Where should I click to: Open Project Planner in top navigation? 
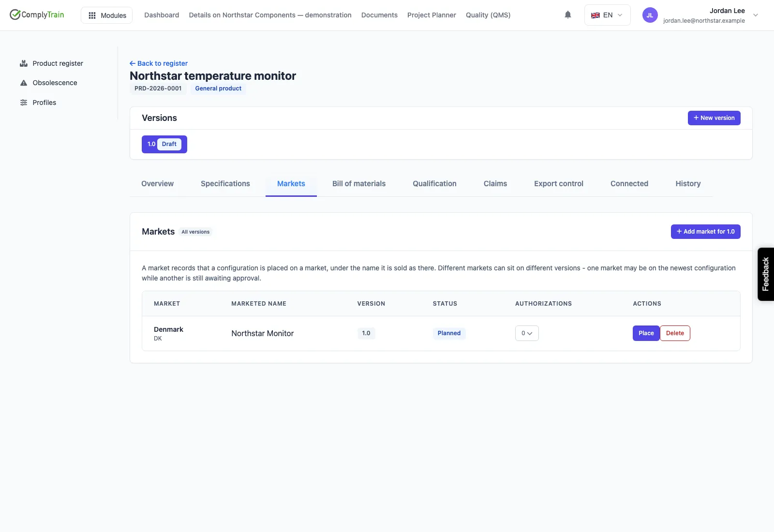coord(432,15)
